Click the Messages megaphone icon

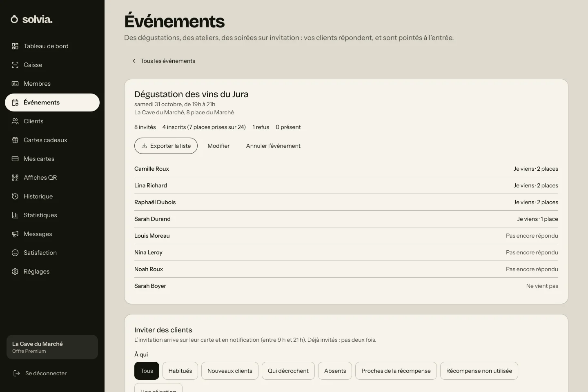coord(15,234)
